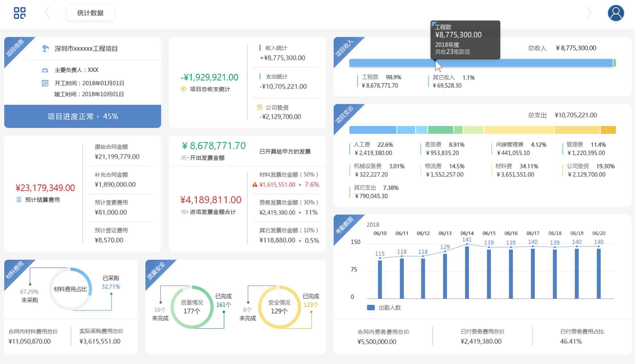635x364 pixels.
Task: Click the user profile avatar icon
Action: [616, 13]
